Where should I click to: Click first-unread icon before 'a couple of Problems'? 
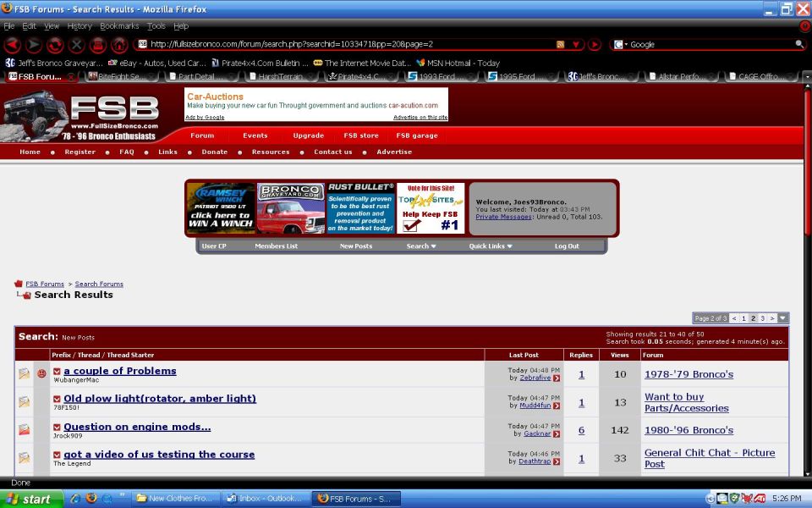coord(57,372)
